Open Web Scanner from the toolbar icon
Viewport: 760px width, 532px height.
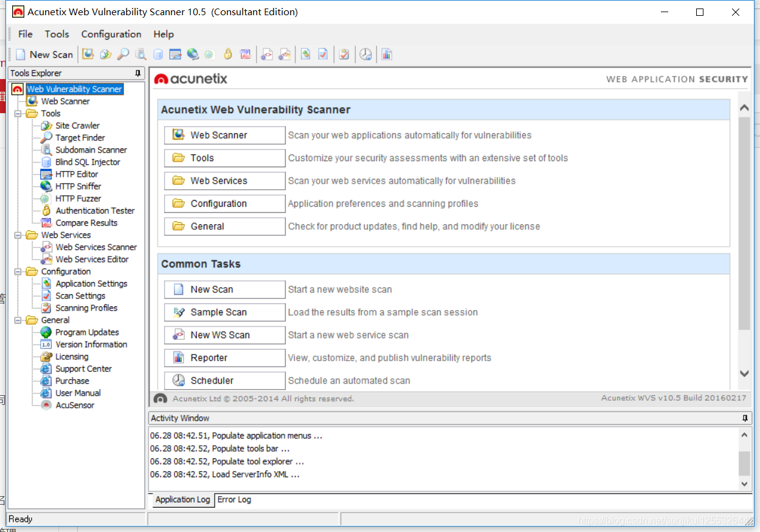pyautogui.click(x=88, y=55)
